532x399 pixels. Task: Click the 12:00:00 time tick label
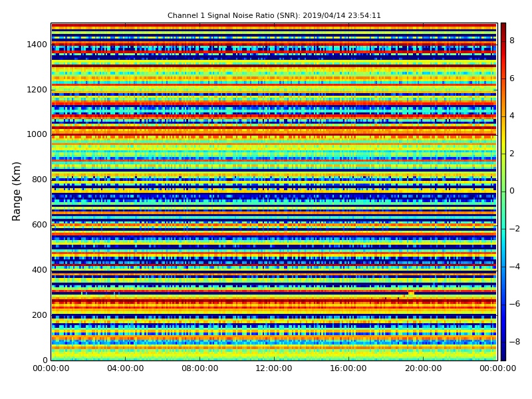coord(274,368)
